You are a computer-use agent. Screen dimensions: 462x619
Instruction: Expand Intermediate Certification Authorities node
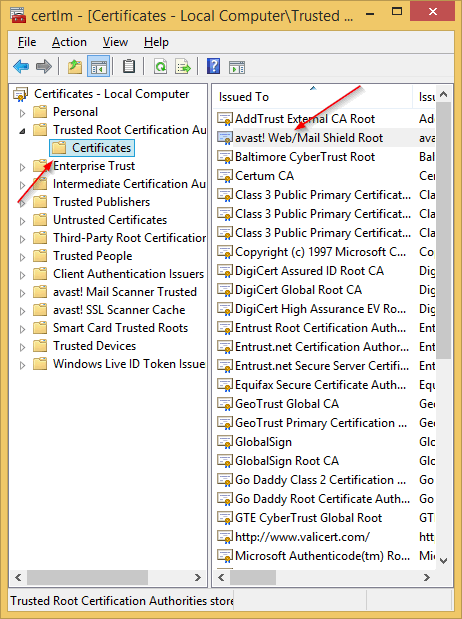23,185
